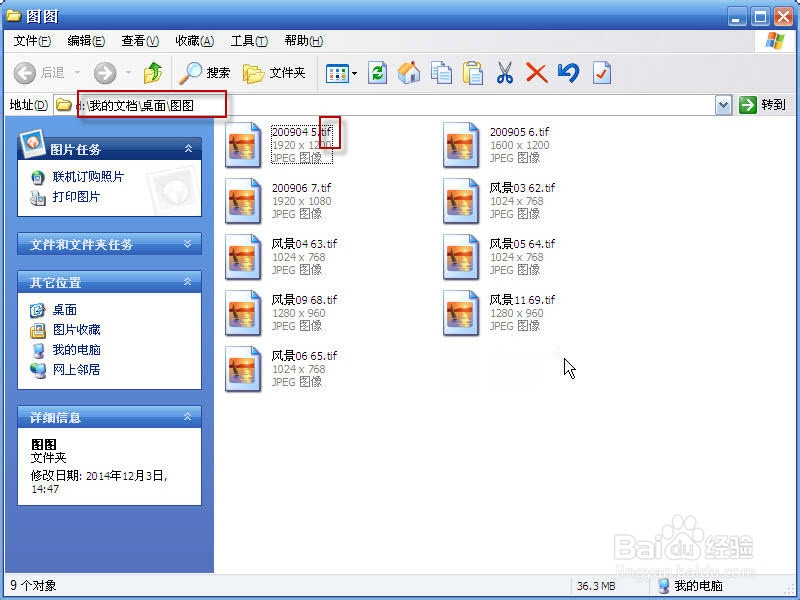Viewport: 800px width, 600px height.
Task: Open the Back history dropdown arrow
Action: pos(78,73)
